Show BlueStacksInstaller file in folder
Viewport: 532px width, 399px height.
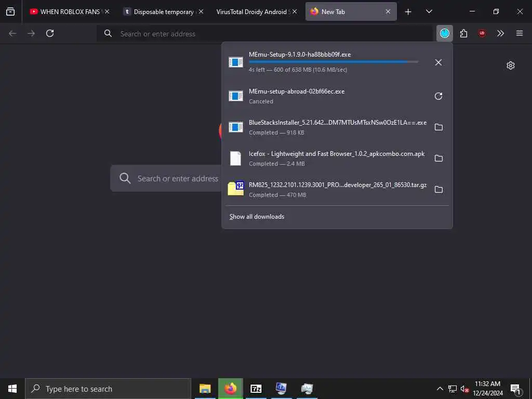tap(438, 127)
